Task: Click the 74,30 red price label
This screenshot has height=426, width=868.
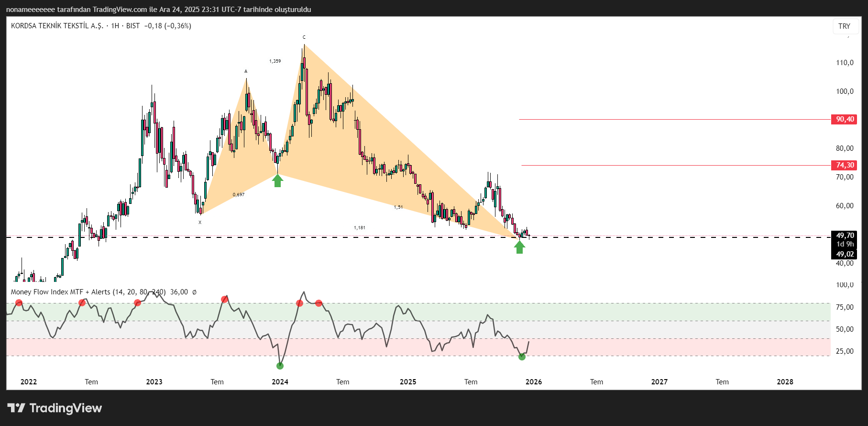Action: [844, 165]
